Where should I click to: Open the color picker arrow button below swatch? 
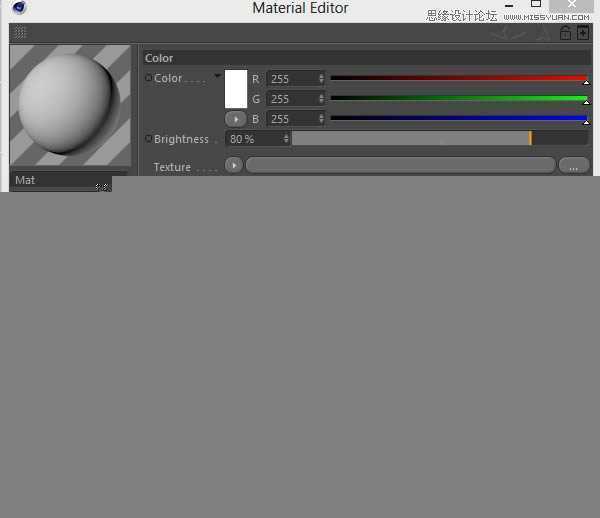(x=236, y=119)
